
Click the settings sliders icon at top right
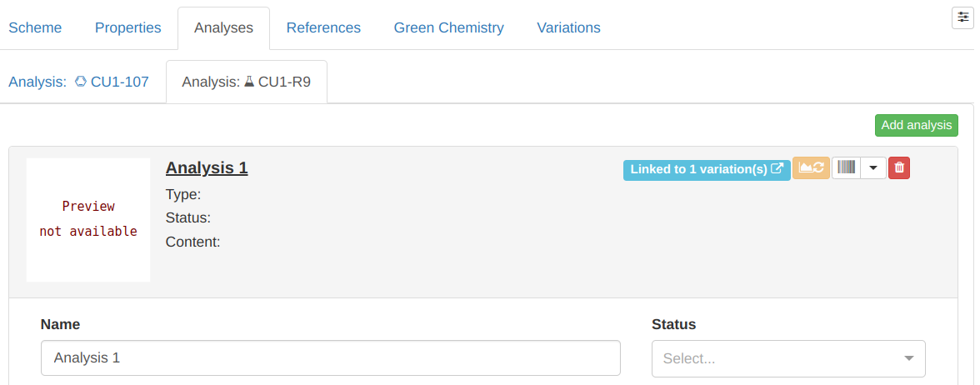point(962,17)
